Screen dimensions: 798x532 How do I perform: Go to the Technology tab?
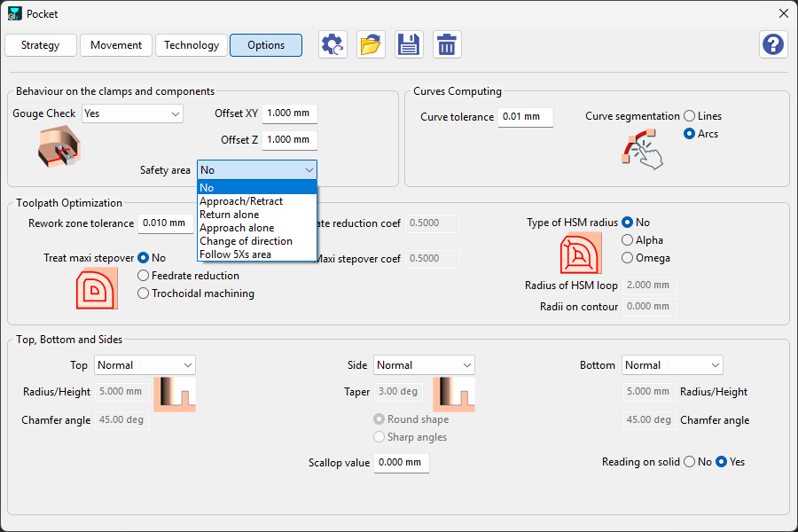tap(191, 45)
